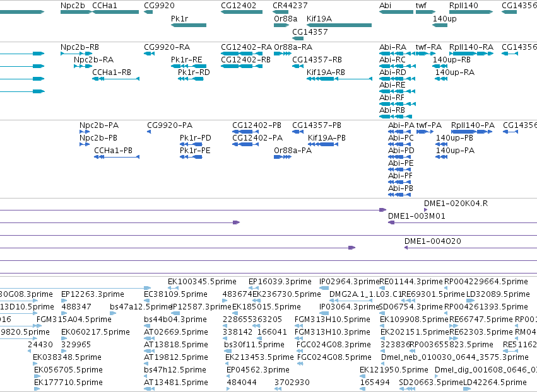The image size is (537, 392).
Task: Select transcript CG12402-RB
Action: point(242,66)
